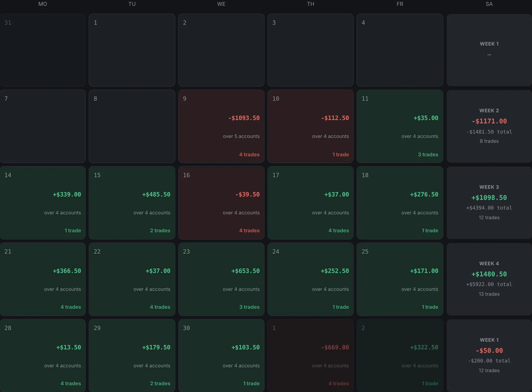Viewport: 532px width, 392px height.
Task: Click the +$37.00 amount on day 17
Action: 337,194
